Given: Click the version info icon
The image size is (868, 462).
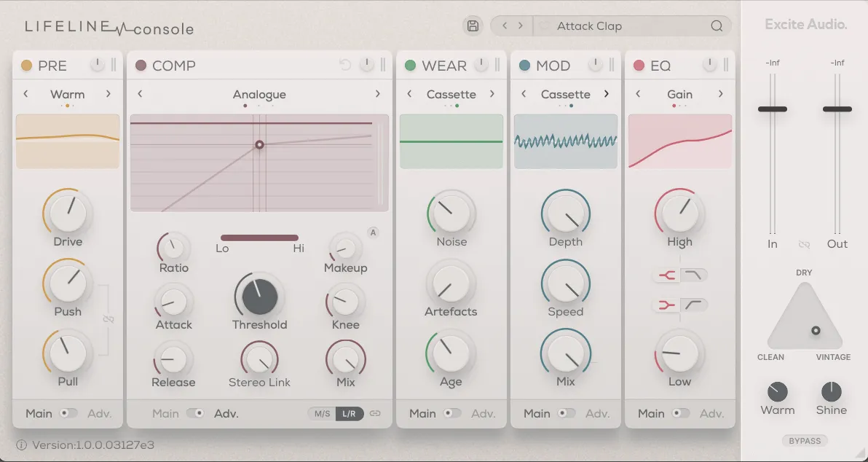Looking at the screenshot, I should [x=22, y=445].
